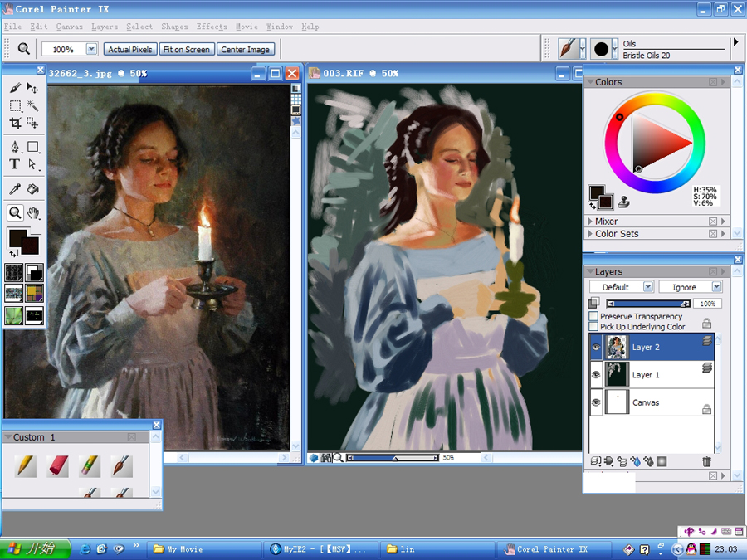747x560 pixels.
Task: Choose the Rectangular Selection tool
Action: pyautogui.click(x=15, y=105)
